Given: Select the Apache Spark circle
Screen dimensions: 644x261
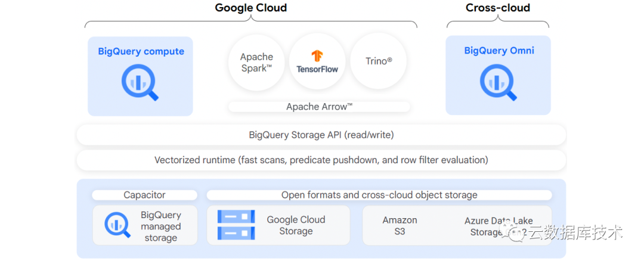Looking at the screenshot, I should point(256,62).
